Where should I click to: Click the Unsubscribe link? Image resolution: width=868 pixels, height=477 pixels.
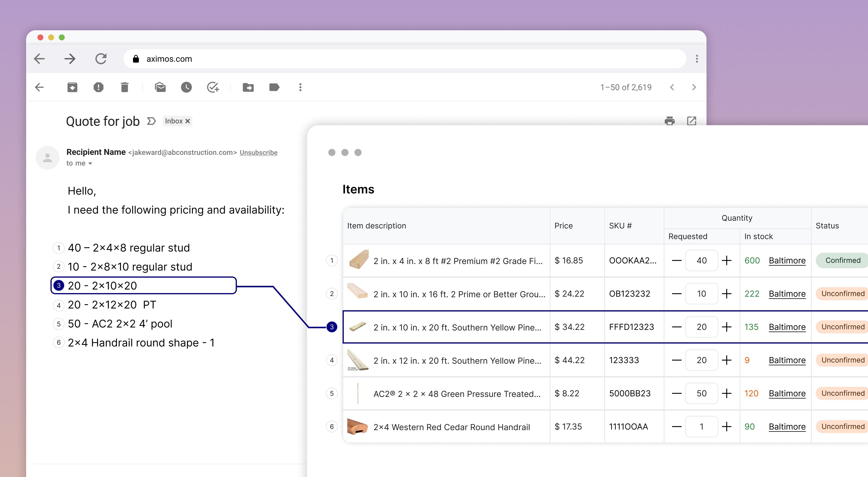coord(258,152)
